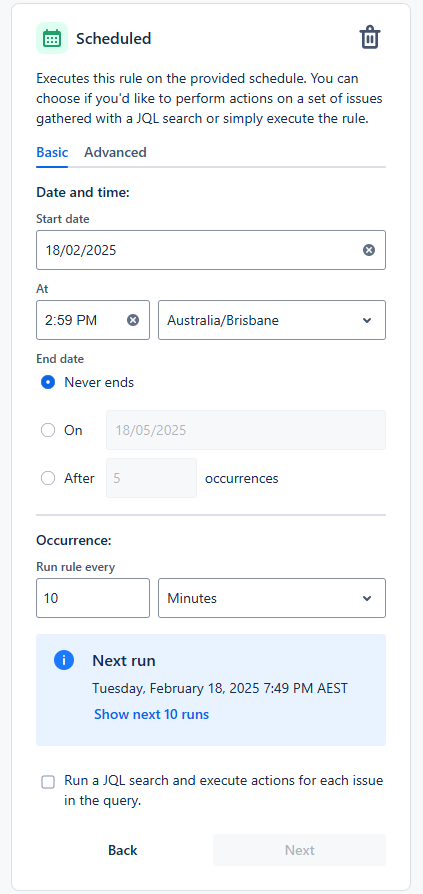
Task: Click the Never ends label
Action: [x=99, y=382]
